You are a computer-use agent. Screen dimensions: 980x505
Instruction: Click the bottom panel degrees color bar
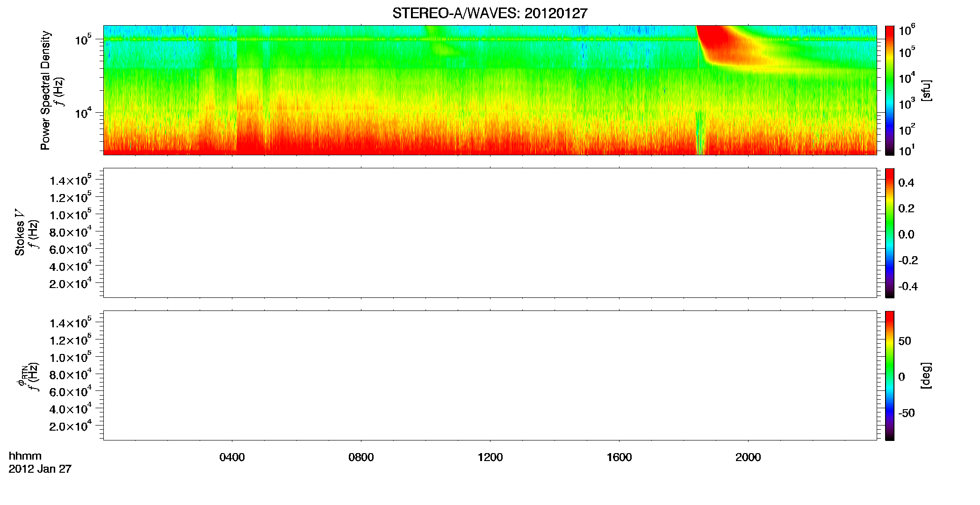pyautogui.click(x=890, y=375)
